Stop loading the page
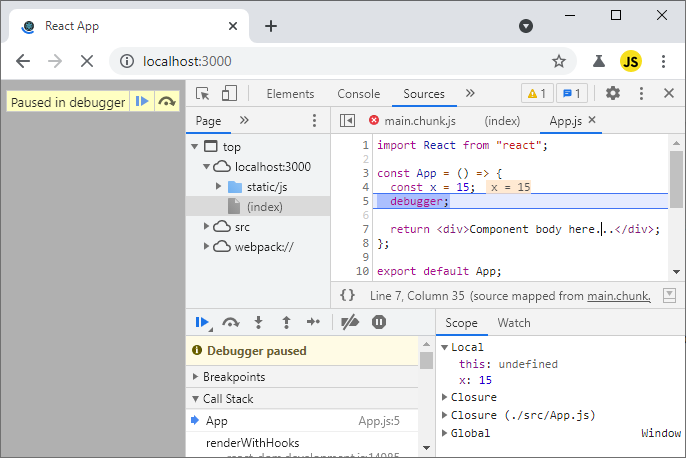686x458 pixels. [x=87, y=61]
